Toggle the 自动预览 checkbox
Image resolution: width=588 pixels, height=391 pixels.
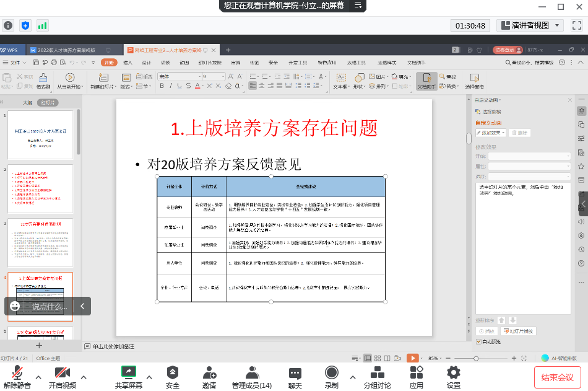click(x=479, y=341)
